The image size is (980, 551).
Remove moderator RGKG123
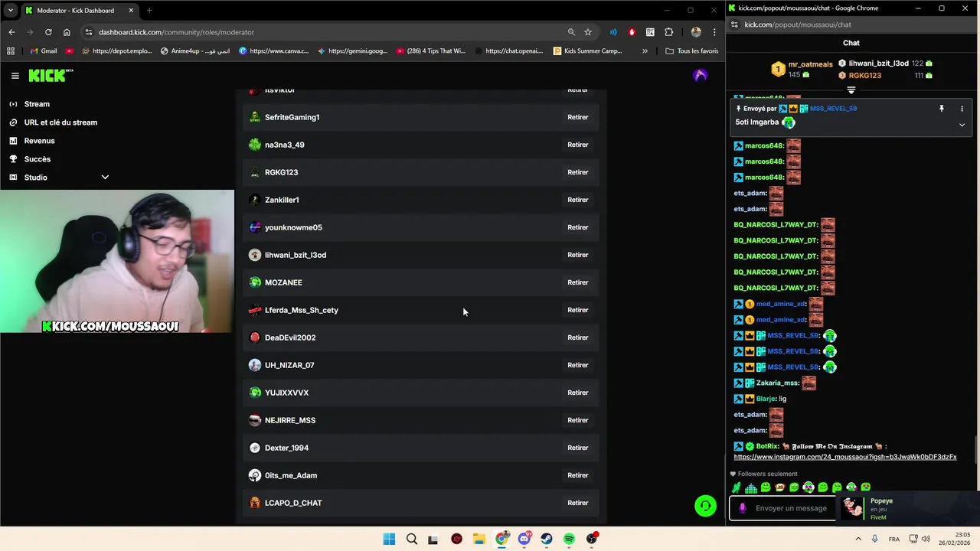577,172
